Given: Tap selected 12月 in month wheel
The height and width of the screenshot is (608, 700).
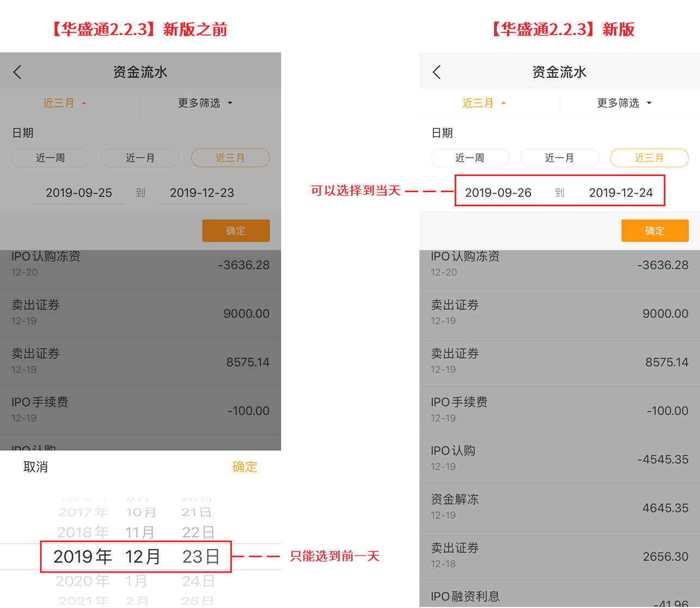Looking at the screenshot, I should click(x=143, y=556).
